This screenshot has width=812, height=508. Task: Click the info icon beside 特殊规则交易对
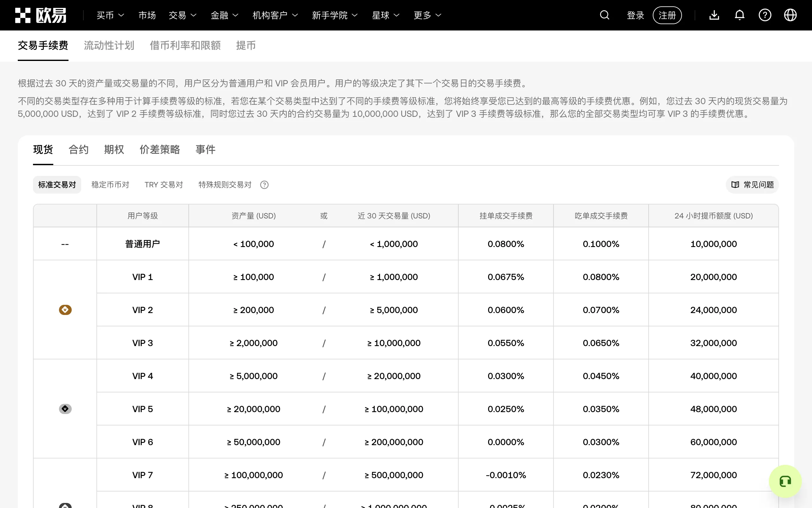tap(265, 185)
